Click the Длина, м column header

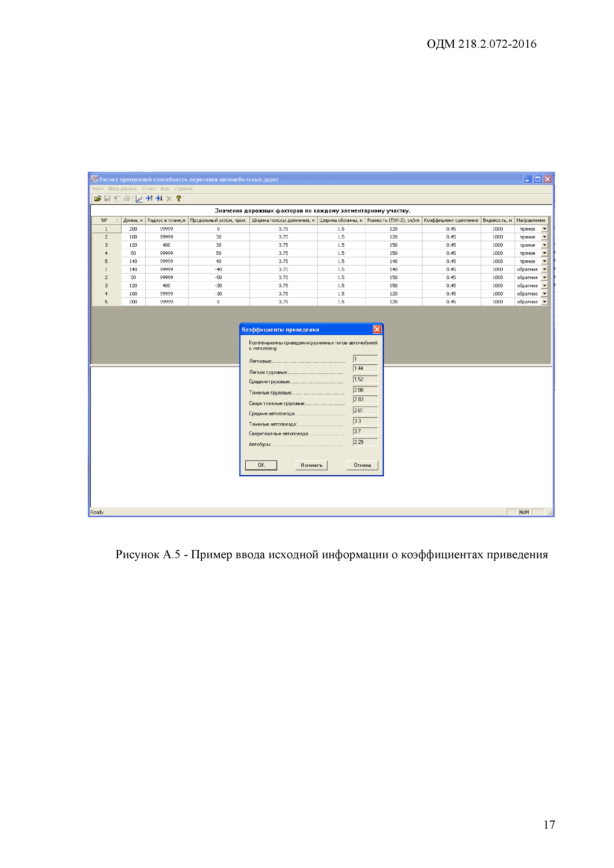point(133,220)
